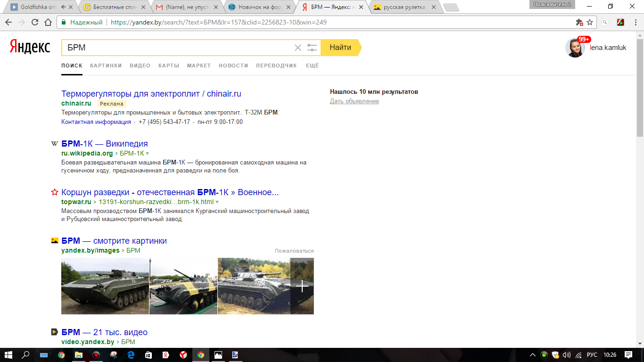
Task: Go to browser home page
Action: pyautogui.click(x=48, y=22)
